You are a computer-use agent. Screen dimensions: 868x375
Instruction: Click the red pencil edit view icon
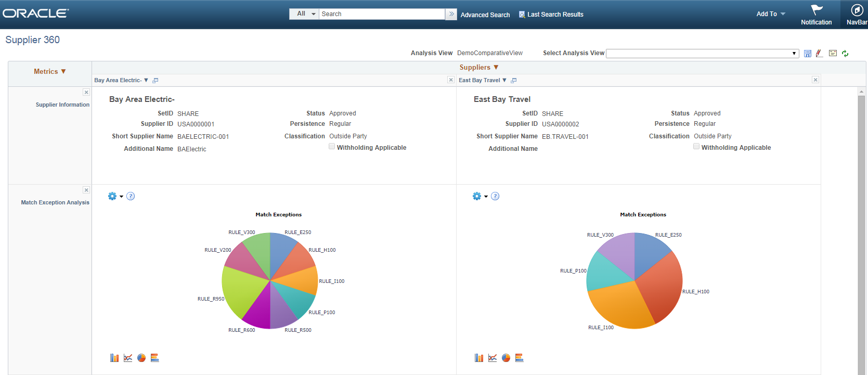click(819, 53)
